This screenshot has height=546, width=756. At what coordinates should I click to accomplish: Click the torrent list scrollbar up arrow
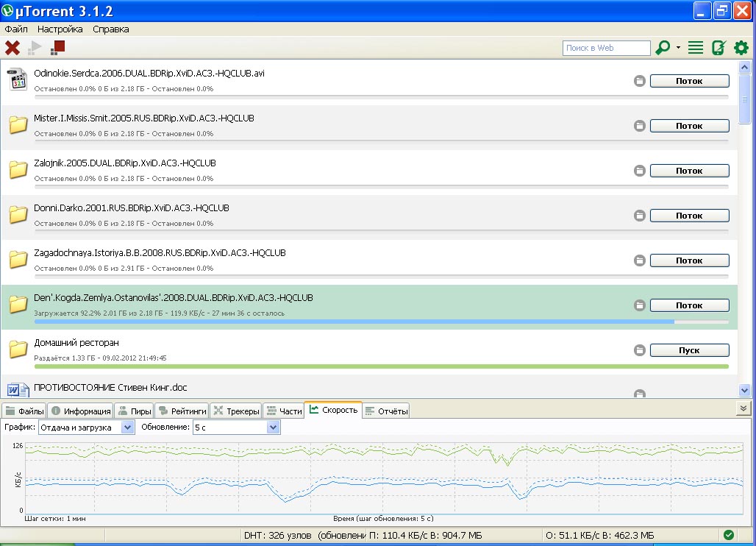pyautogui.click(x=744, y=67)
